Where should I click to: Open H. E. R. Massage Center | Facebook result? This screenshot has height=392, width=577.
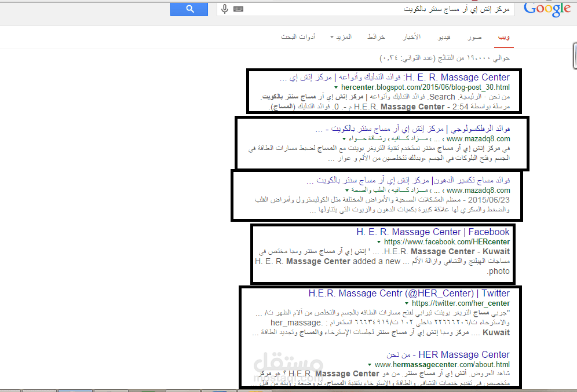click(433, 232)
